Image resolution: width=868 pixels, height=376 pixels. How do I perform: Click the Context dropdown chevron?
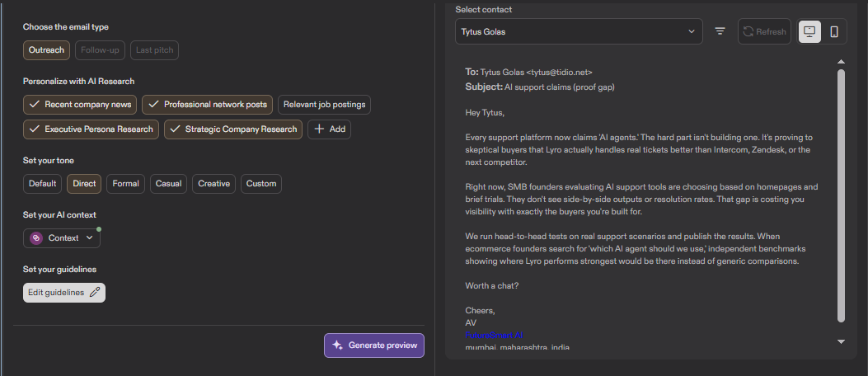pos(90,238)
